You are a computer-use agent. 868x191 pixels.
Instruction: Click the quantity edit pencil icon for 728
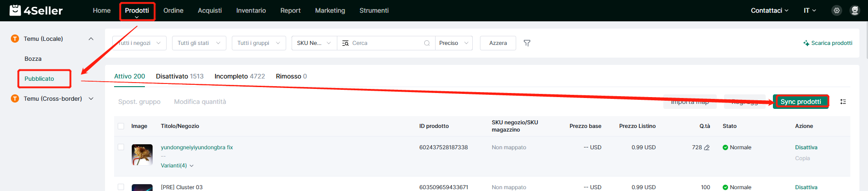(x=707, y=147)
